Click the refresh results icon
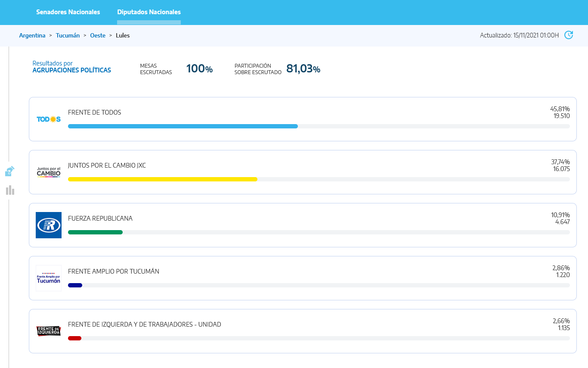The height and width of the screenshot is (368, 588). (569, 35)
